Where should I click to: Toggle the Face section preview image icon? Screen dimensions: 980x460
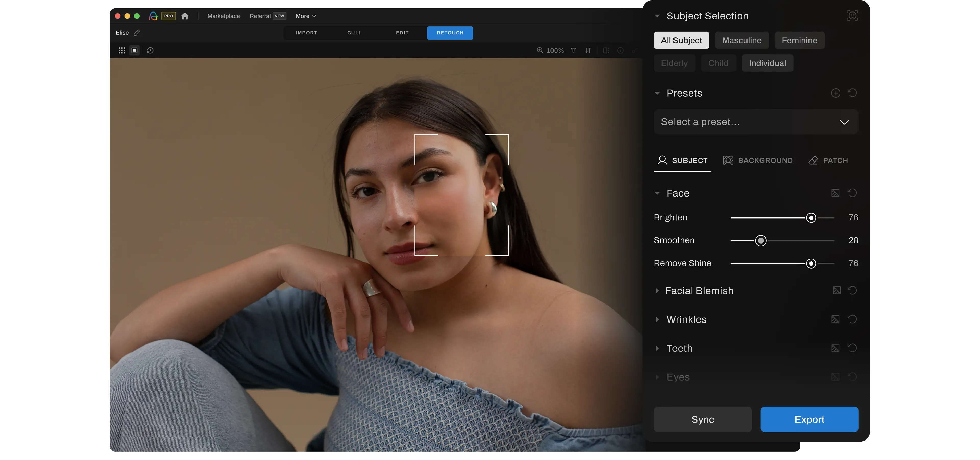coord(836,193)
